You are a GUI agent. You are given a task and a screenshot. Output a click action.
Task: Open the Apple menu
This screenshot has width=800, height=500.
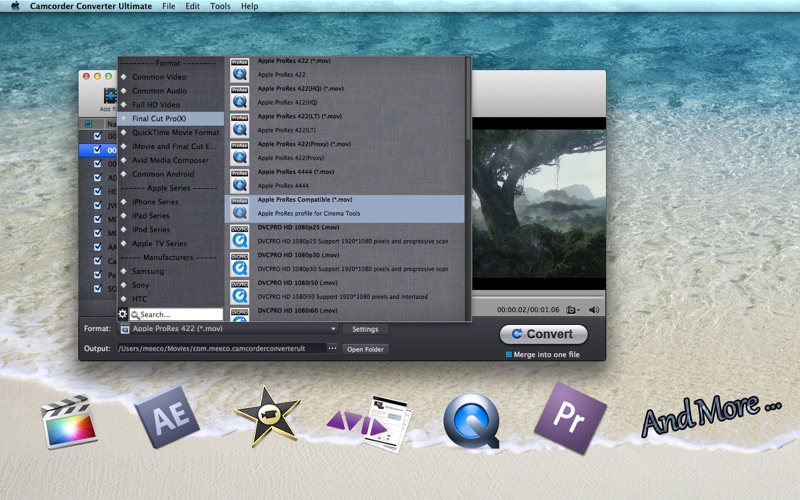[x=15, y=6]
